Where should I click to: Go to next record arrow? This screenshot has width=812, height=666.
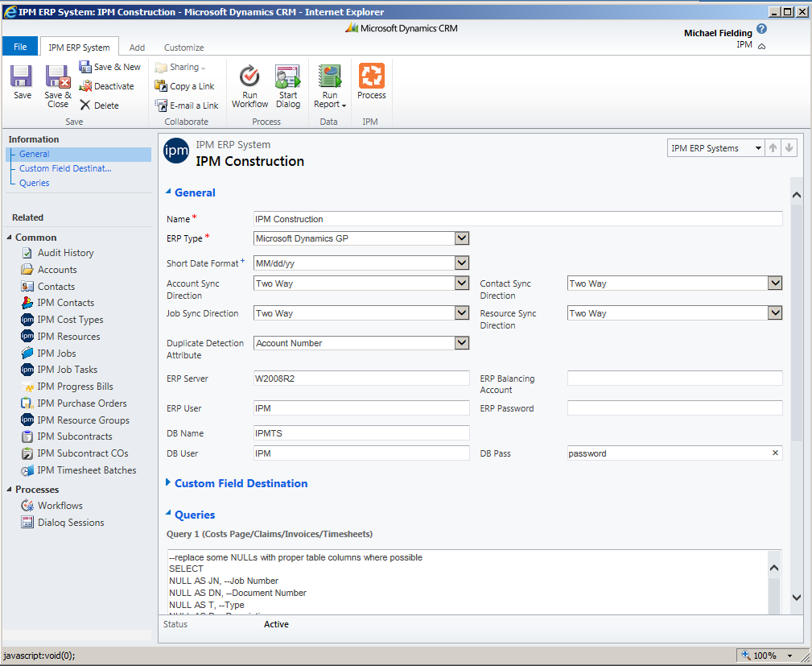coord(789,148)
